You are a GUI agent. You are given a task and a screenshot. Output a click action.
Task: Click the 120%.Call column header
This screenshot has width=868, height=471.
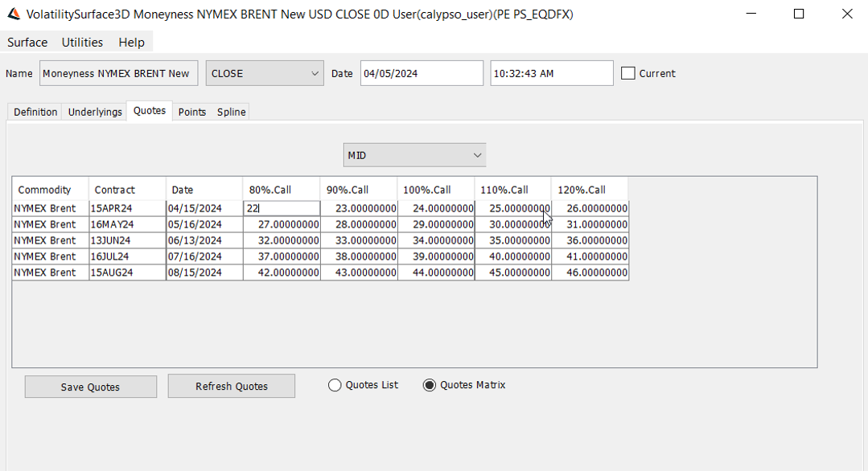[x=590, y=190]
